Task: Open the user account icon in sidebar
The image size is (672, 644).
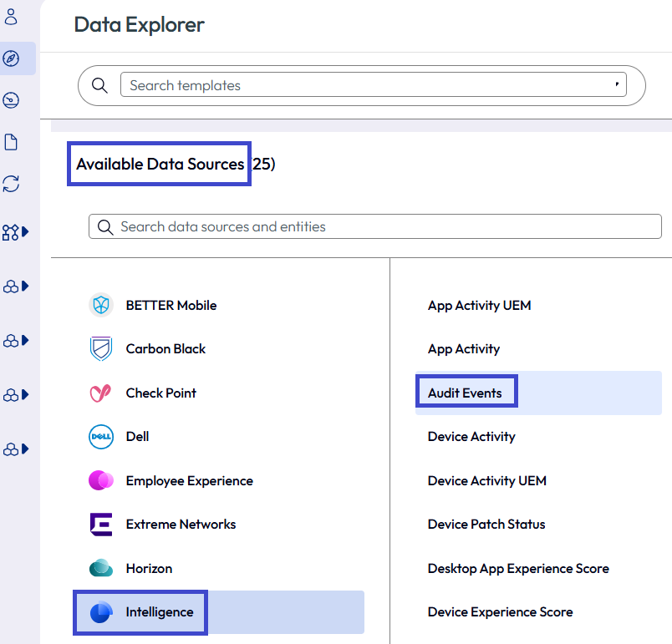Action: 11,18
